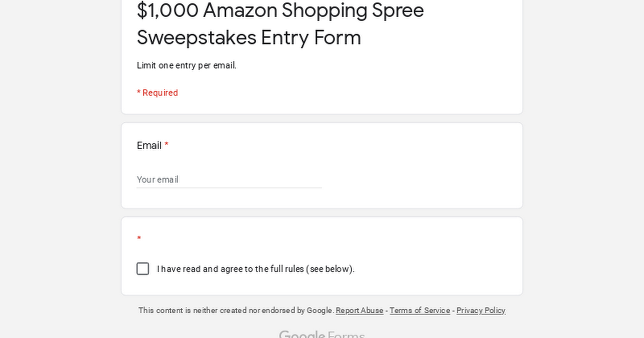This screenshot has width=644, height=338.
Task: Click the '$1,000 Amazon Shopping Spree' title line
Action: click(x=280, y=10)
